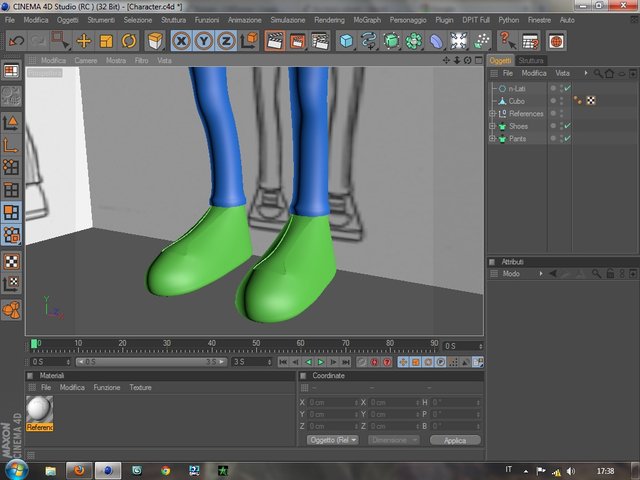Open Render Settings clapperboard icon
The image size is (640, 480).
click(320, 41)
